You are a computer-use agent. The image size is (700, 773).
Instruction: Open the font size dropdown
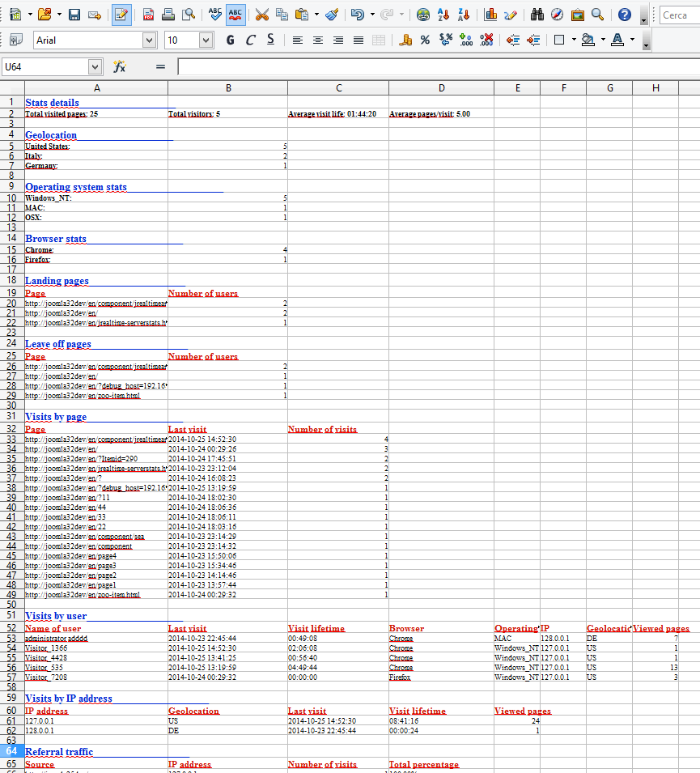pos(206,40)
